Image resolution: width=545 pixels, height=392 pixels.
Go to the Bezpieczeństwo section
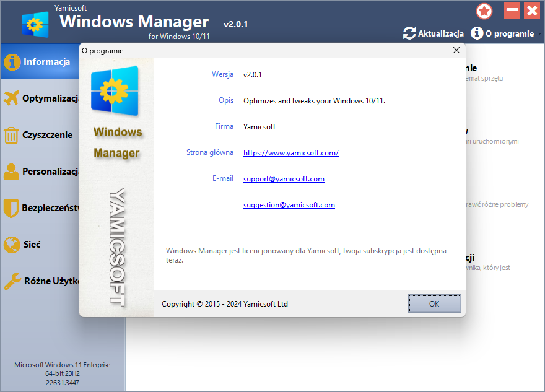[x=40, y=208]
